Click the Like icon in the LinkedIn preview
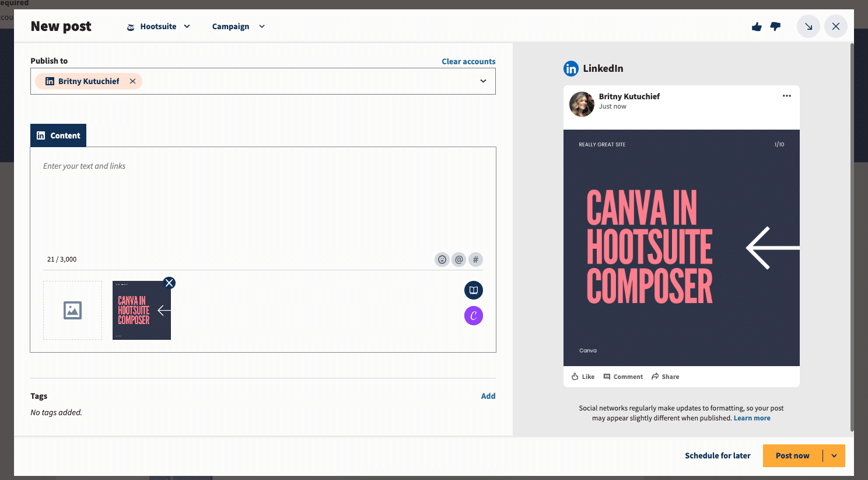 pyautogui.click(x=582, y=376)
